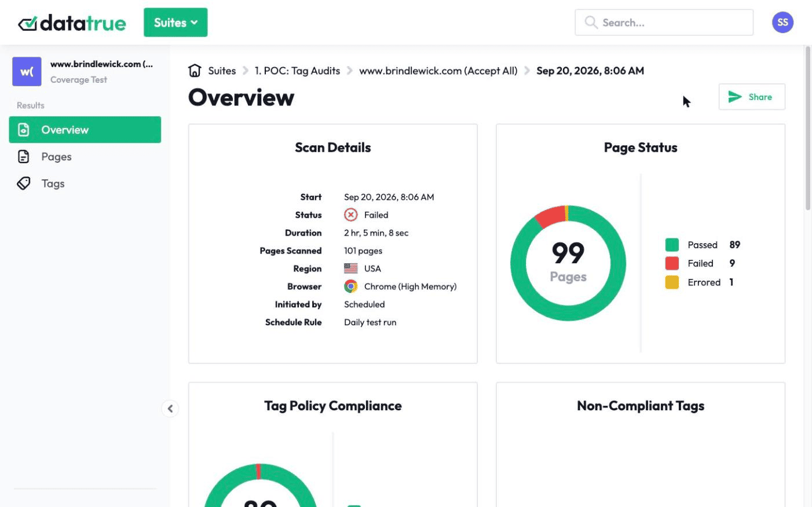This screenshot has width=812, height=507.
Task: Click the Failed count 9
Action: pyautogui.click(x=732, y=263)
